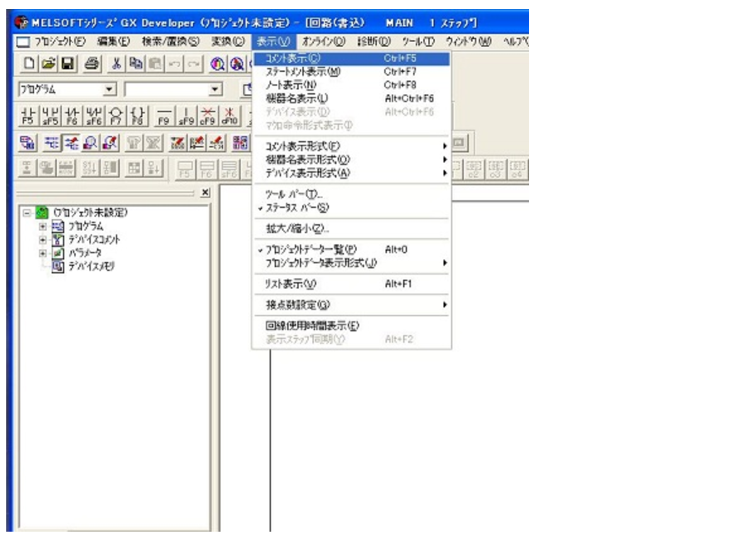Open the 変換 menu

tap(229, 42)
